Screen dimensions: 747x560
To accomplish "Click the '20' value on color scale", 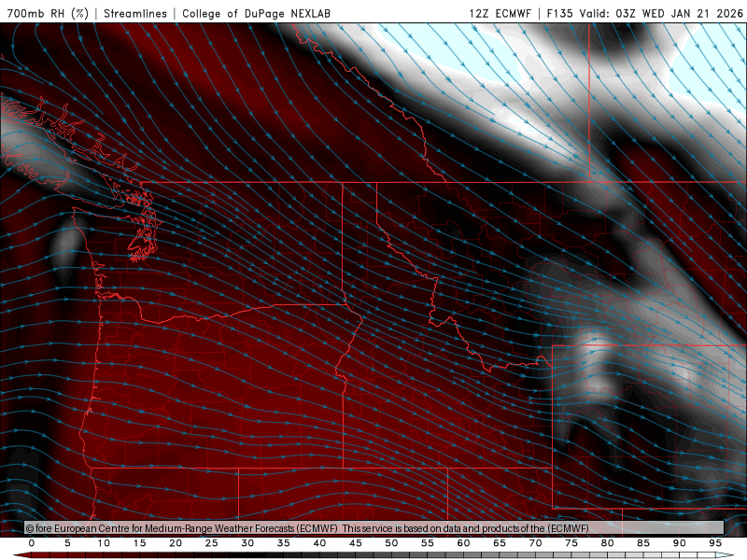I will point(176,543).
